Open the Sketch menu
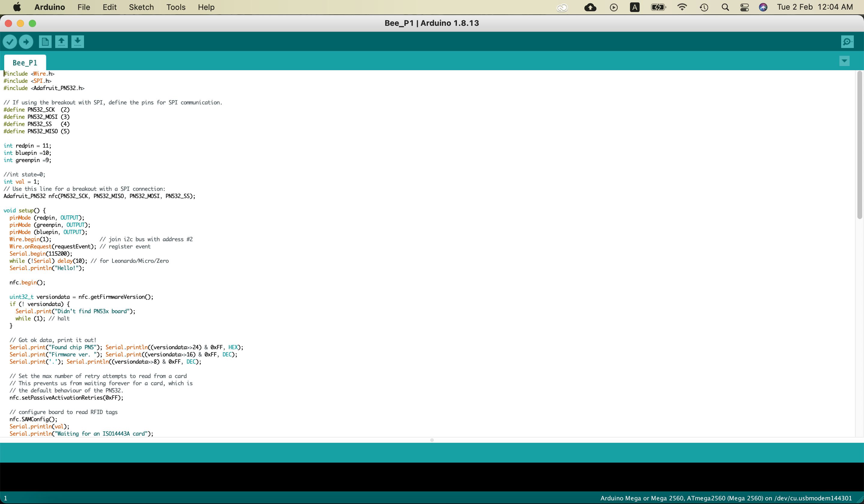The image size is (864, 504). (141, 7)
